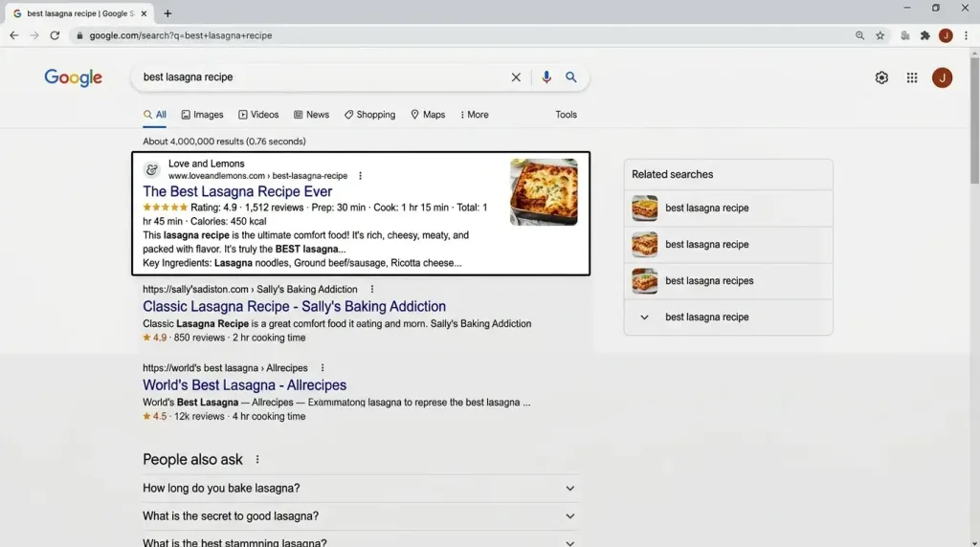980x547 pixels.
Task: Click the Google logo
Action: [73, 77]
